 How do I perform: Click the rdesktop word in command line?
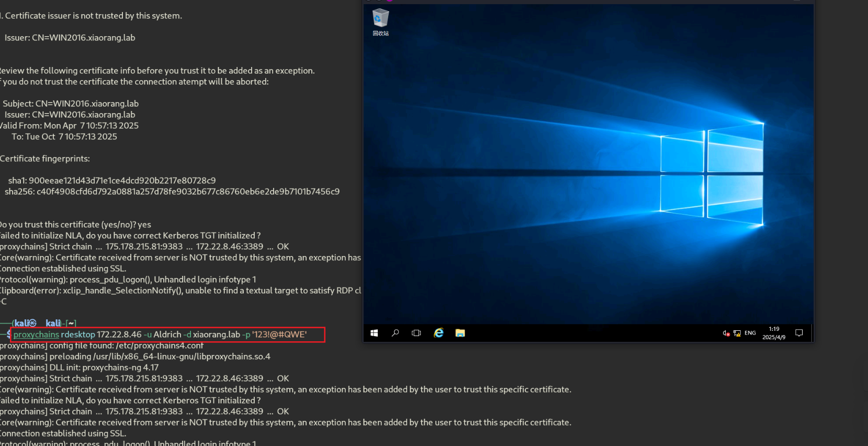click(78, 334)
